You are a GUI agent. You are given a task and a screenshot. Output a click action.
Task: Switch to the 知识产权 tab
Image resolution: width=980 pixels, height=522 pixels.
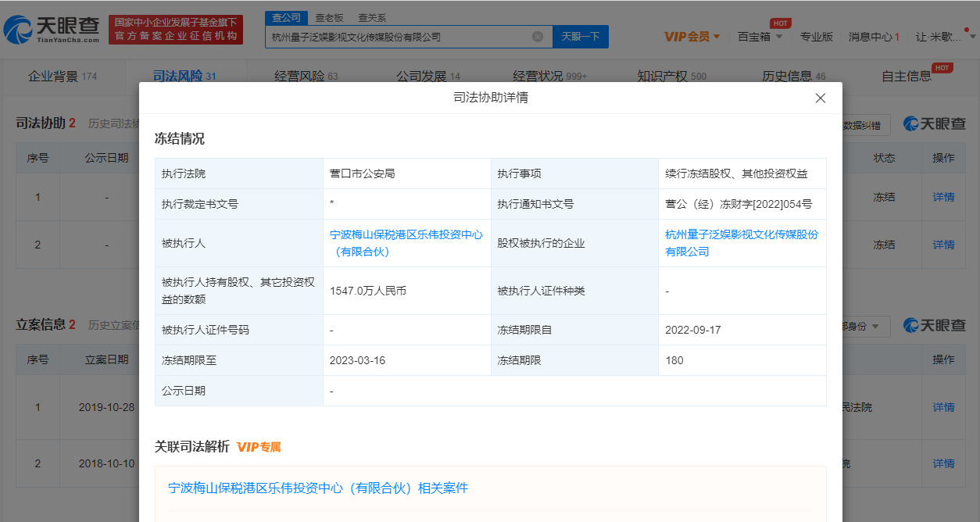[x=672, y=76]
